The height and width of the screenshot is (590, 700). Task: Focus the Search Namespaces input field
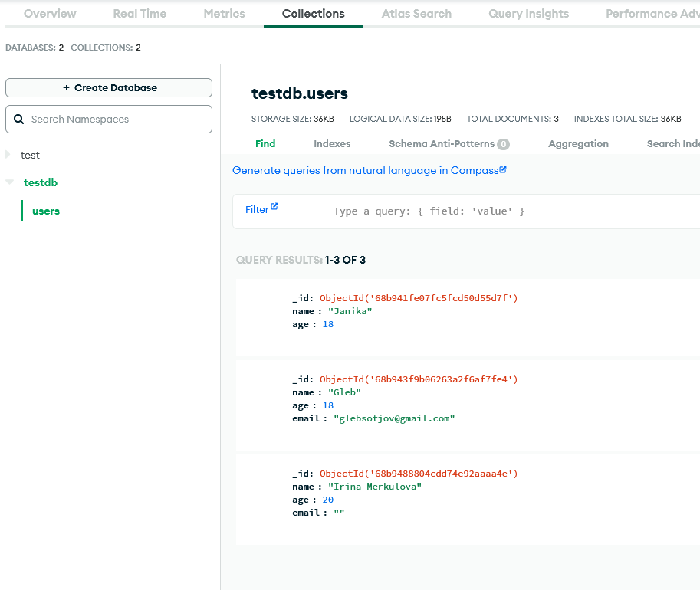(109, 120)
